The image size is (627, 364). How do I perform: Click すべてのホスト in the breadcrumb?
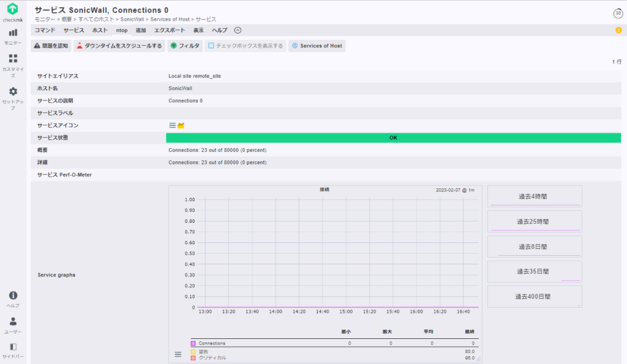pos(96,19)
